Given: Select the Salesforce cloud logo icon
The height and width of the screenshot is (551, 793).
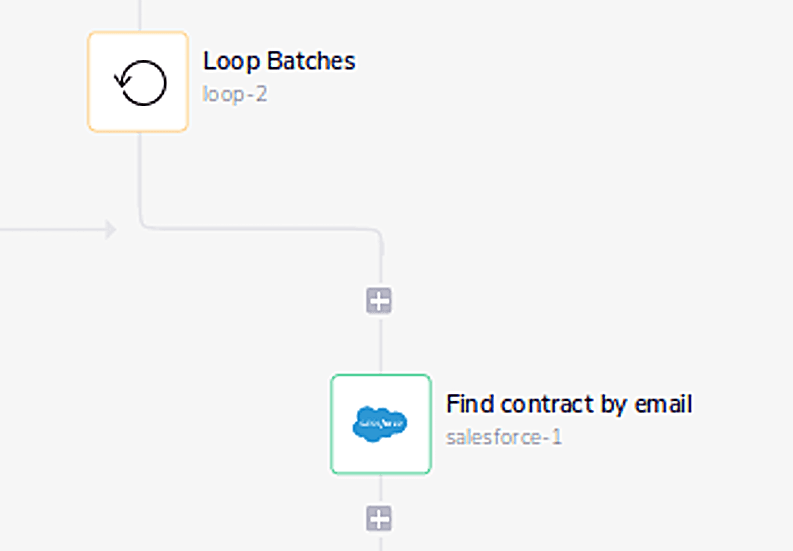Looking at the screenshot, I should (x=380, y=424).
